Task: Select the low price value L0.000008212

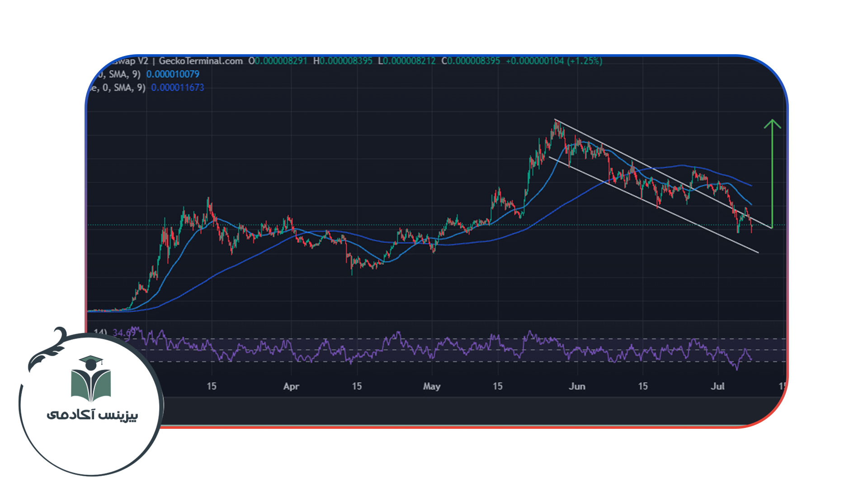Action: [x=407, y=61]
